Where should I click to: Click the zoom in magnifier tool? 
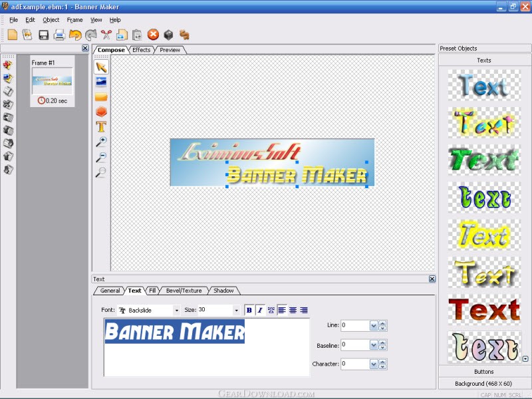tap(101, 142)
